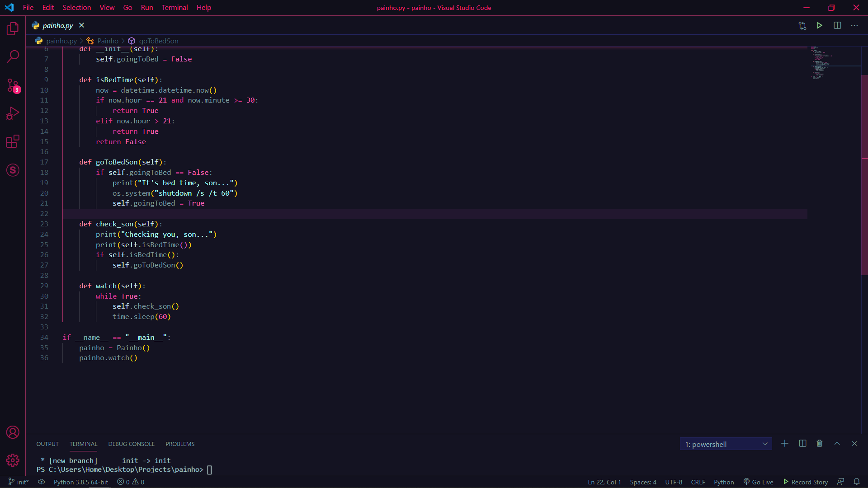Open the Extensions panel

(x=12, y=141)
